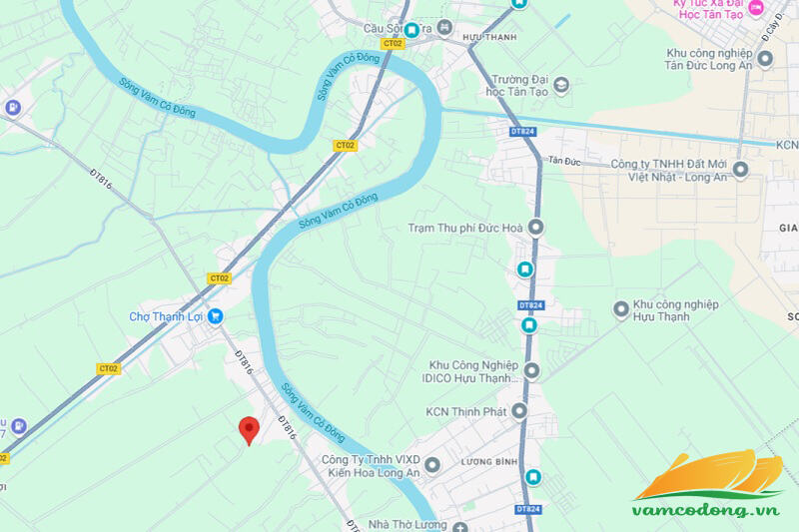Click the KCN Thịnh Phát marker icon

point(519,411)
